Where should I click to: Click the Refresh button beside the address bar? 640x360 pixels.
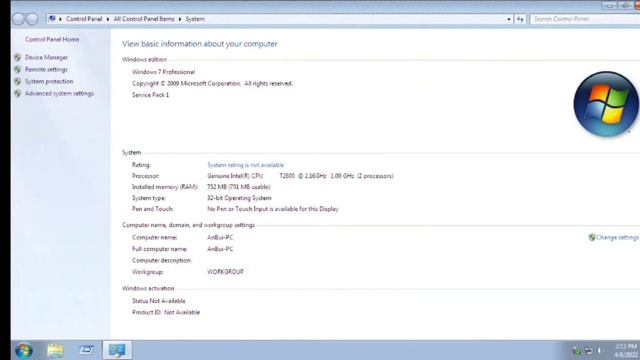[x=520, y=19]
